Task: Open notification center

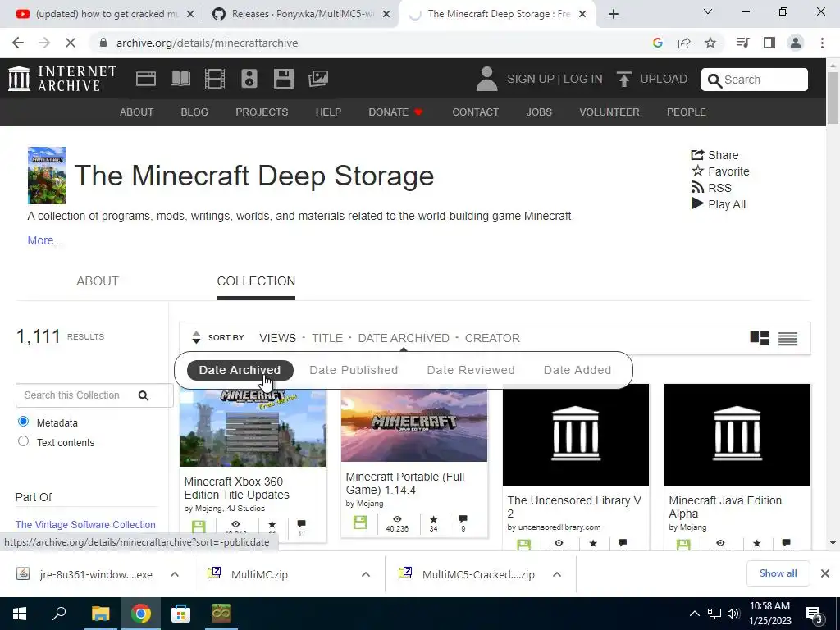Action: tap(815, 614)
